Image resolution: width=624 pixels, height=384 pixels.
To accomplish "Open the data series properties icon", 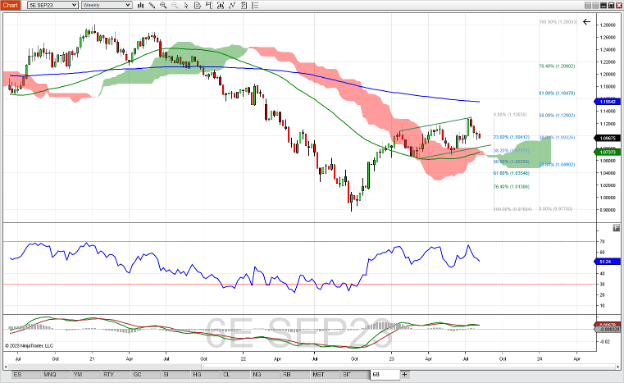I will click(x=197, y=5).
